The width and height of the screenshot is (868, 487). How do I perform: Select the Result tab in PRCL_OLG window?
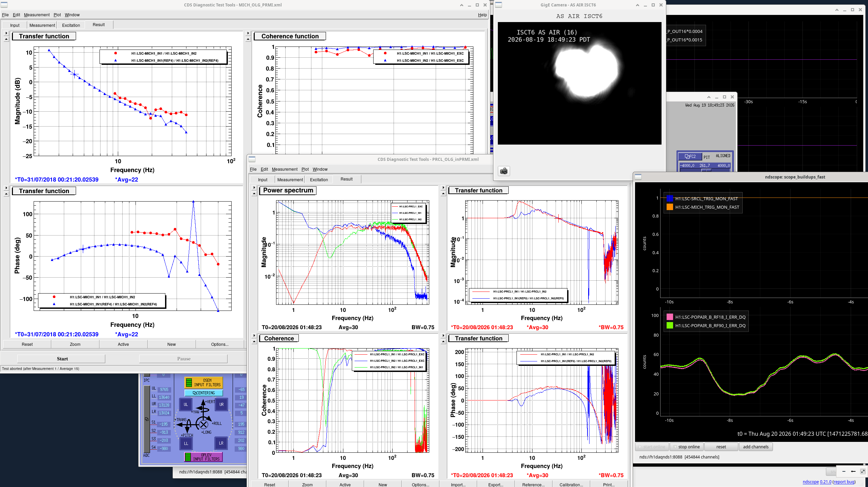click(346, 179)
